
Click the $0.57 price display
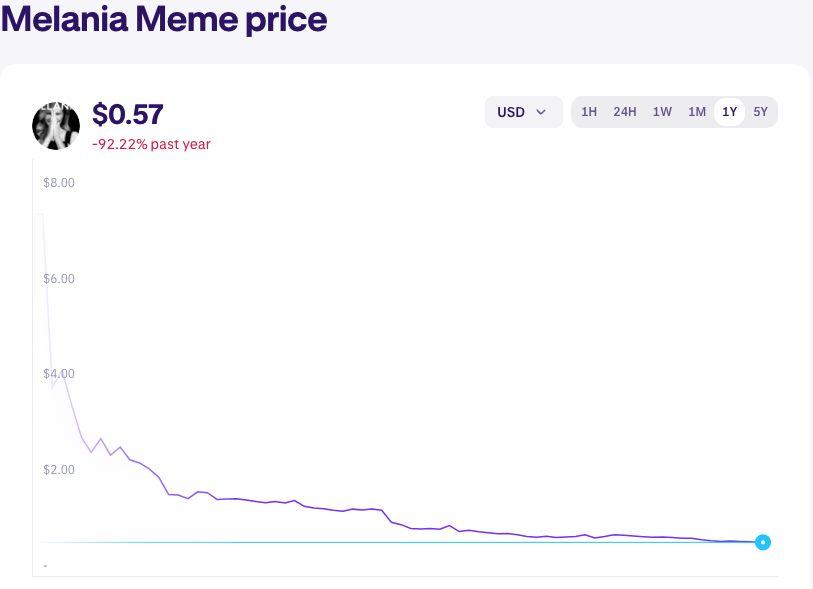click(x=128, y=115)
